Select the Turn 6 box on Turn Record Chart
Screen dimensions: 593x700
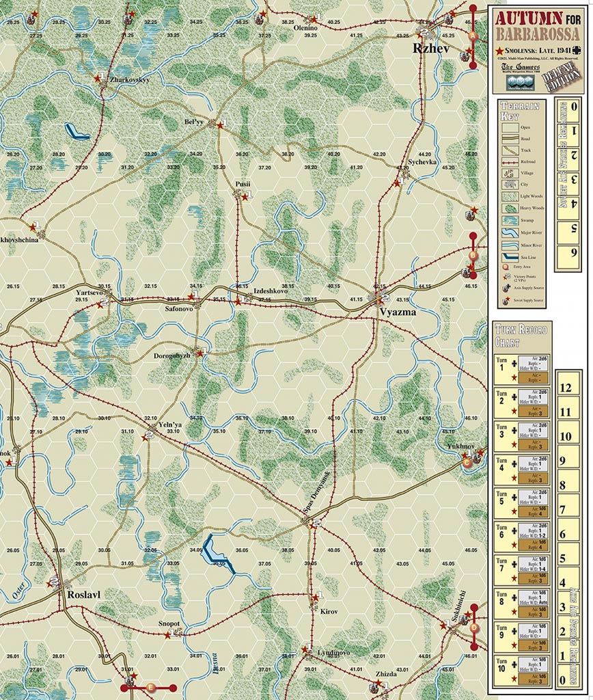pyautogui.click(x=522, y=537)
